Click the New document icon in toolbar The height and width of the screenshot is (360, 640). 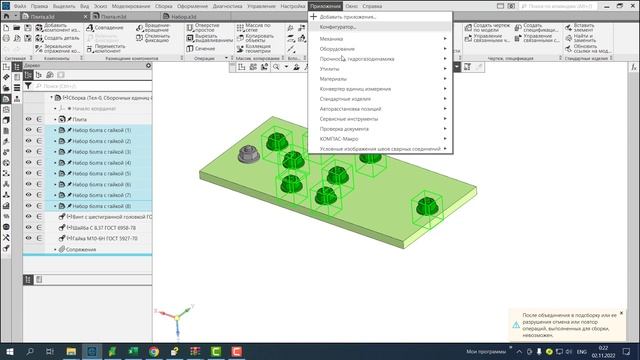pyautogui.click(x=6, y=28)
